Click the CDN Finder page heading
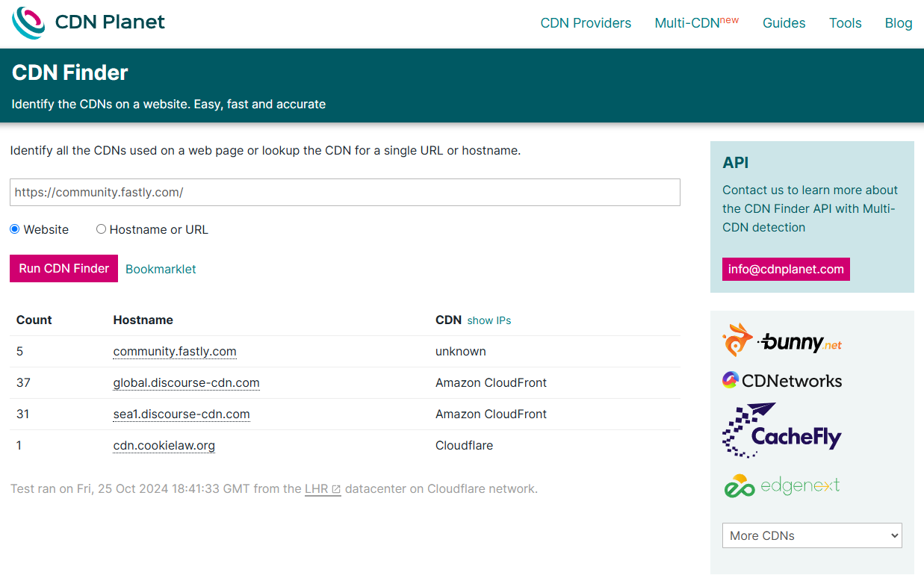 click(x=70, y=72)
